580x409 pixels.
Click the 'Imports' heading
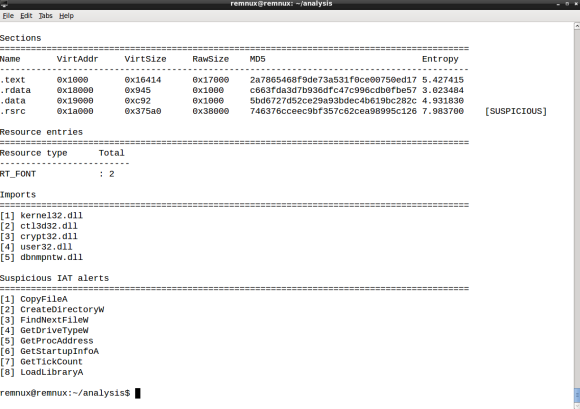[18, 195]
